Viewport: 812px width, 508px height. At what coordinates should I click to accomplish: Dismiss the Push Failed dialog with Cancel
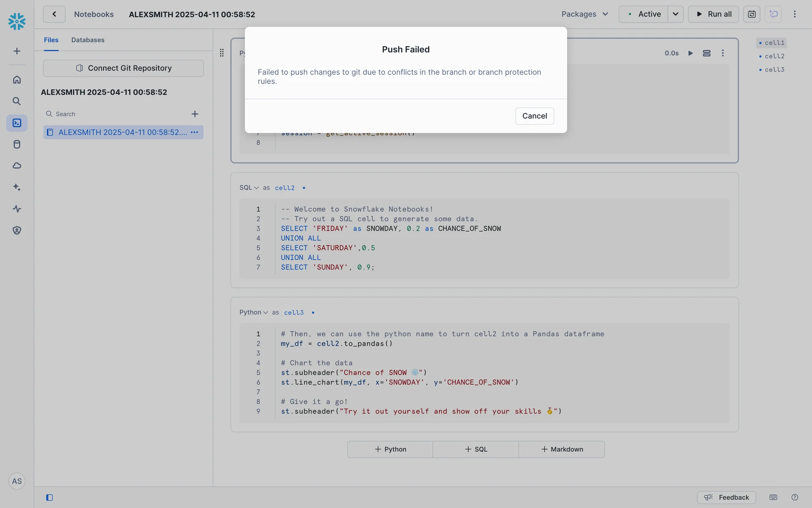tap(534, 116)
